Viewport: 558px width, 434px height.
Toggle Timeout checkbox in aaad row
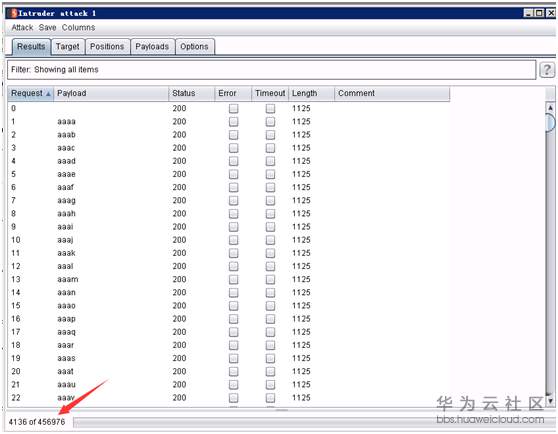270,161
